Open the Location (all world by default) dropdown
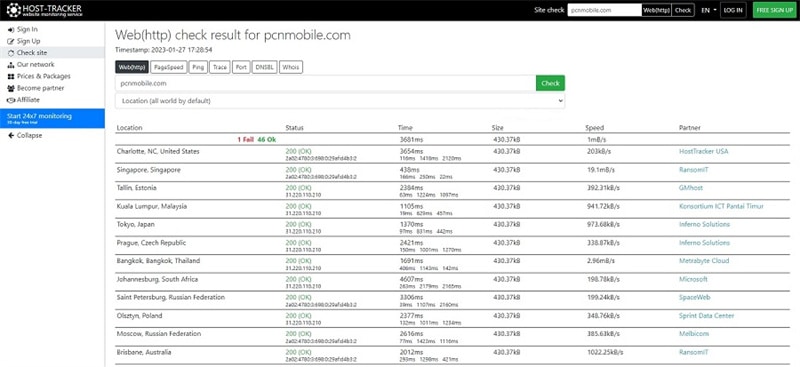Image resolution: width=800 pixels, height=367 pixels. (x=340, y=101)
